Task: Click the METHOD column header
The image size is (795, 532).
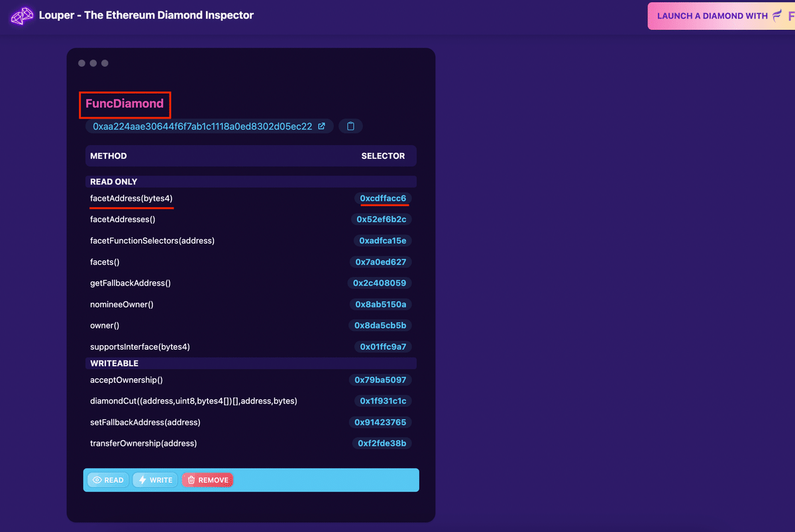Action: pyautogui.click(x=109, y=156)
